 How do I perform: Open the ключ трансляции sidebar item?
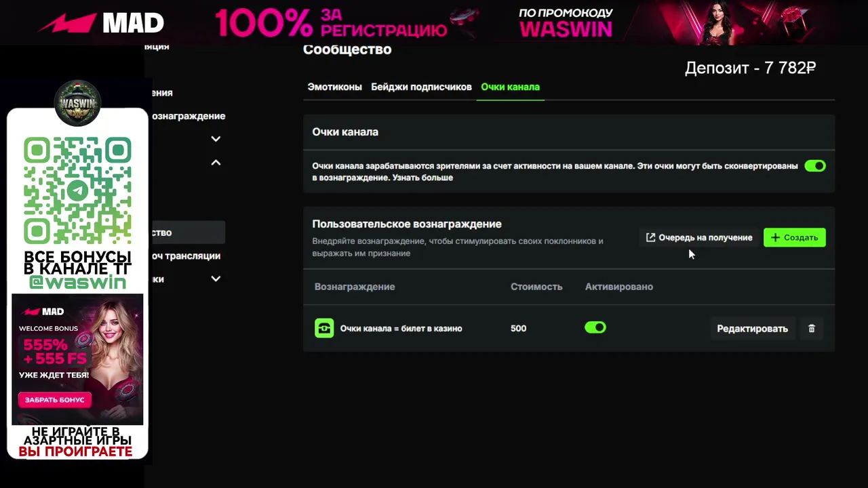[x=186, y=256]
